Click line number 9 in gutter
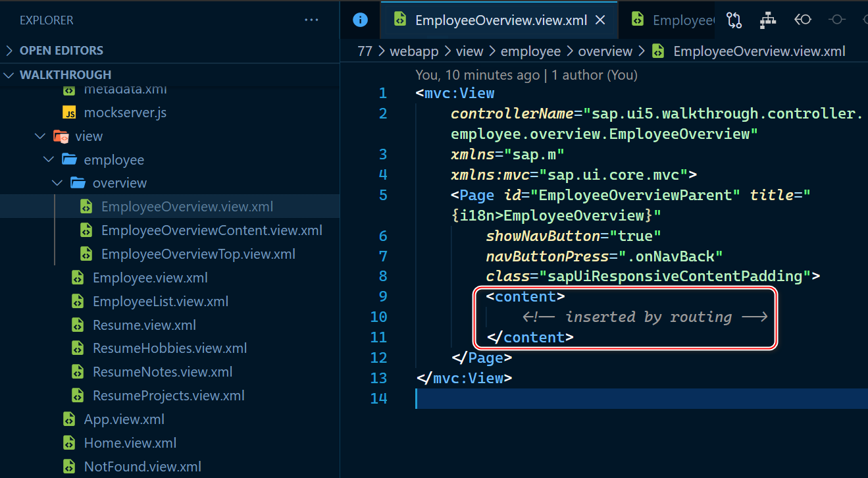 383,296
